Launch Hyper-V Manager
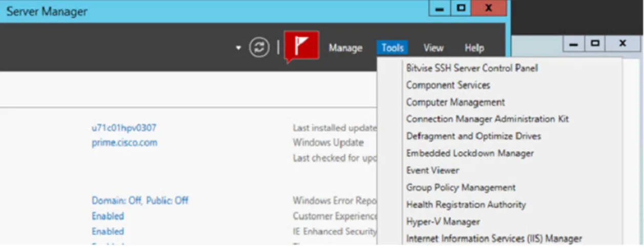Screen dimensions: 644x247 [x=443, y=222]
